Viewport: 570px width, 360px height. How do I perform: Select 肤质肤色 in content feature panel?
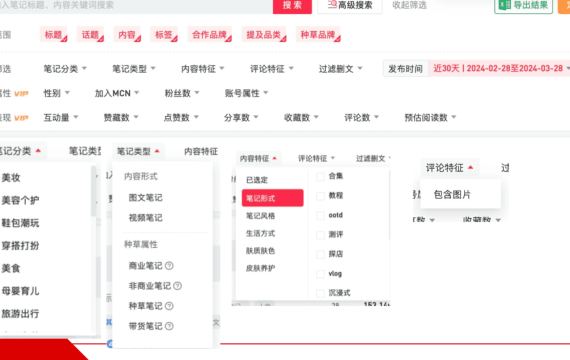tap(261, 251)
